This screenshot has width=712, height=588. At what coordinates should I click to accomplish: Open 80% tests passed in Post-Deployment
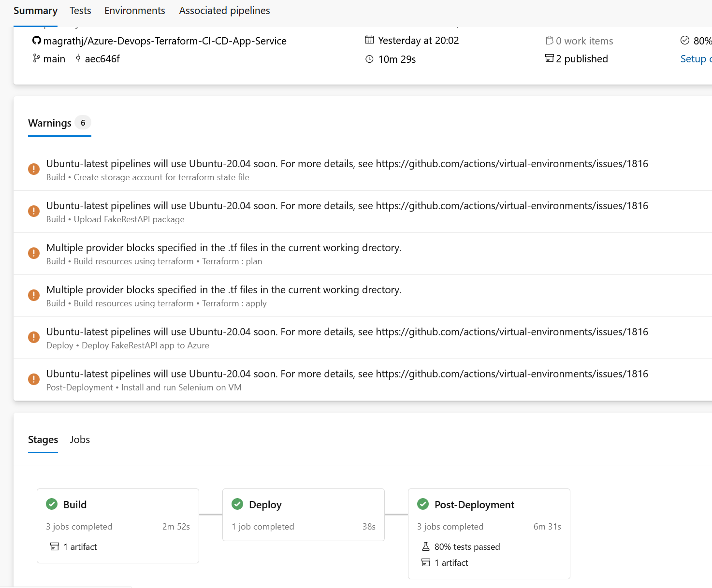click(x=467, y=547)
